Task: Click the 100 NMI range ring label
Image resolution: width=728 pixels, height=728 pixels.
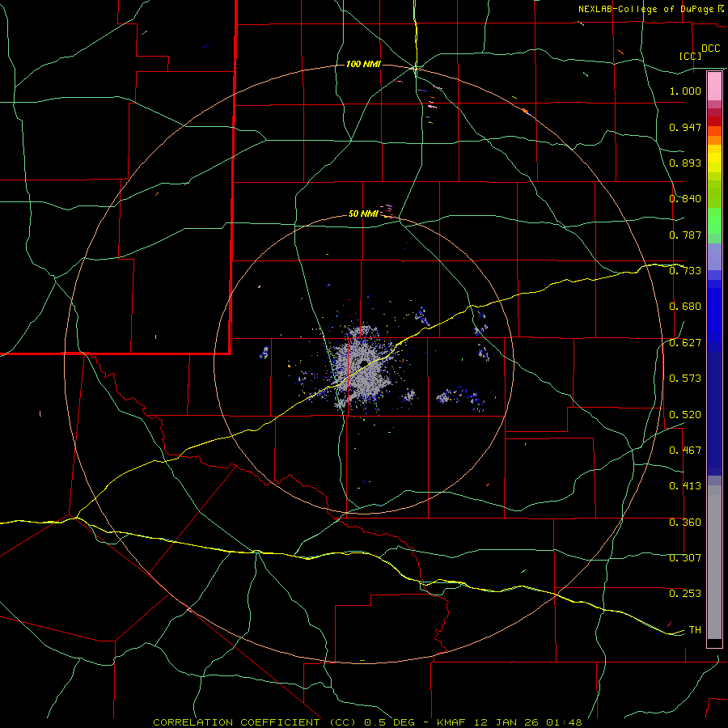Action: coord(363,64)
